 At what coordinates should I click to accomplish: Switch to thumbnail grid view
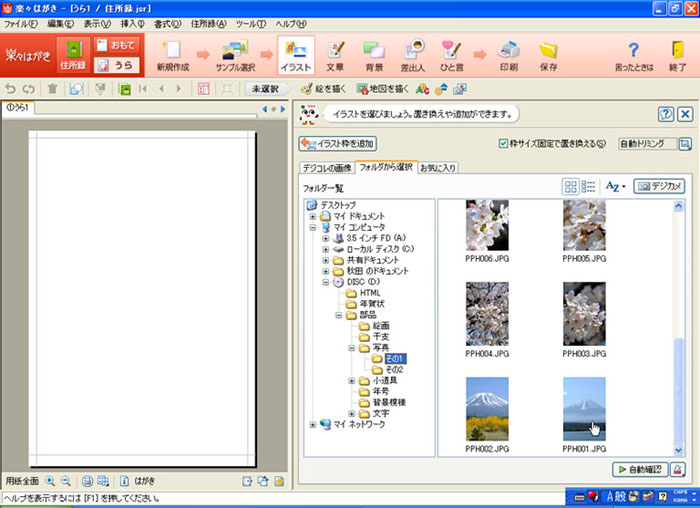tap(571, 186)
